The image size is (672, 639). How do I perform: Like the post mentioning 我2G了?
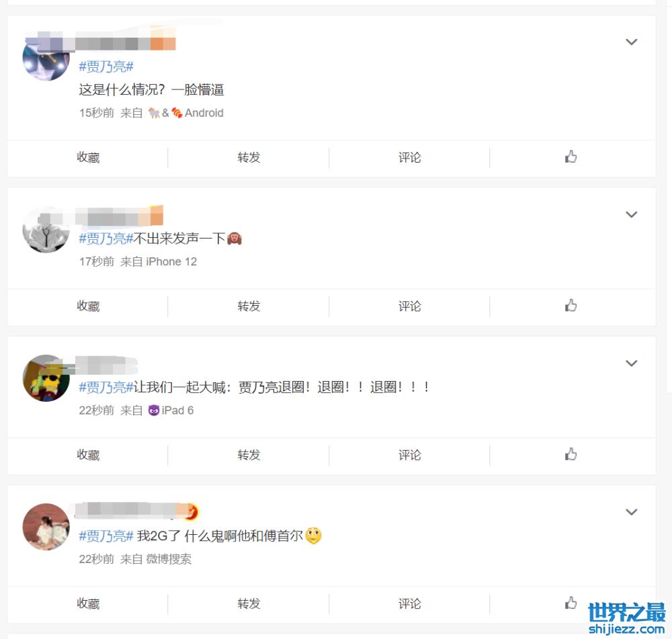pos(571,603)
